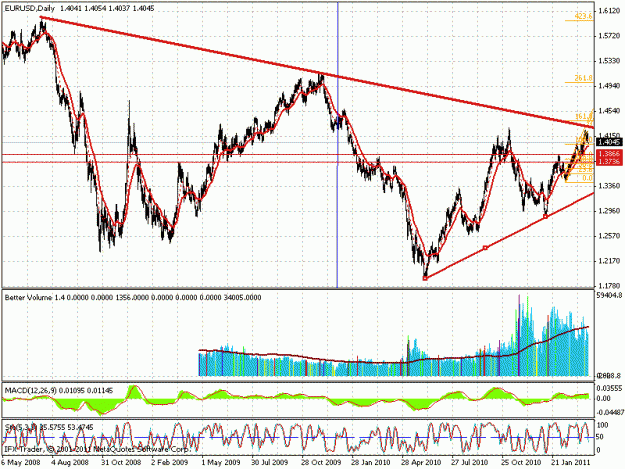The width and height of the screenshot is (625, 469).
Task: Click the 1.1780 price axis value
Action: coord(608,286)
